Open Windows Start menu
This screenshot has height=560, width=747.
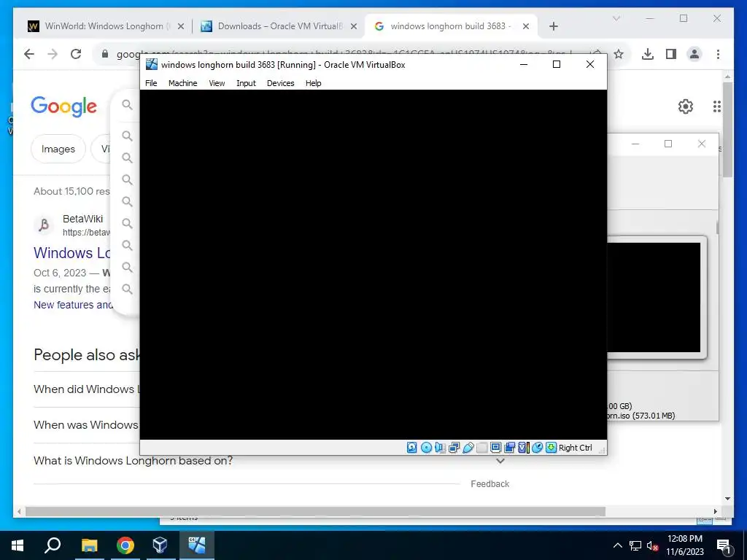pos(18,545)
